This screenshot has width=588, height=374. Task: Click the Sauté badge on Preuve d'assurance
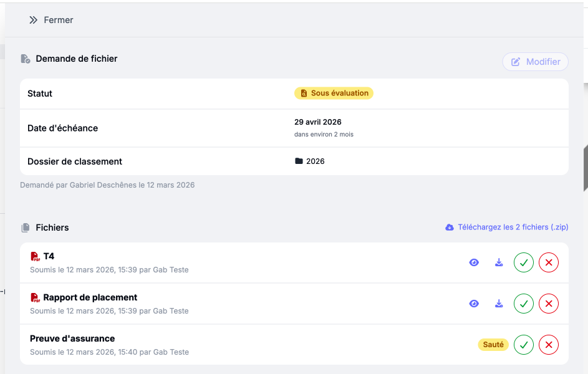coord(493,344)
